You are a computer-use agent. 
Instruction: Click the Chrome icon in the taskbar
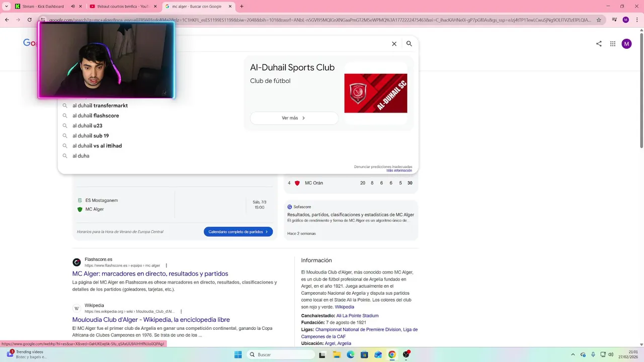tap(392, 354)
